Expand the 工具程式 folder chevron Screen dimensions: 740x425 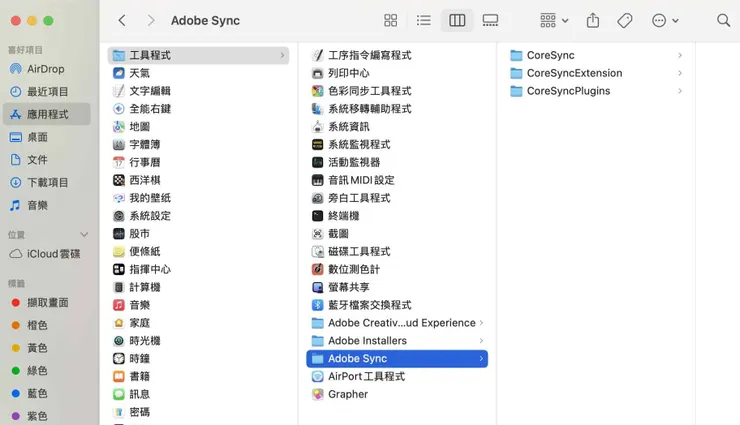tap(282, 55)
